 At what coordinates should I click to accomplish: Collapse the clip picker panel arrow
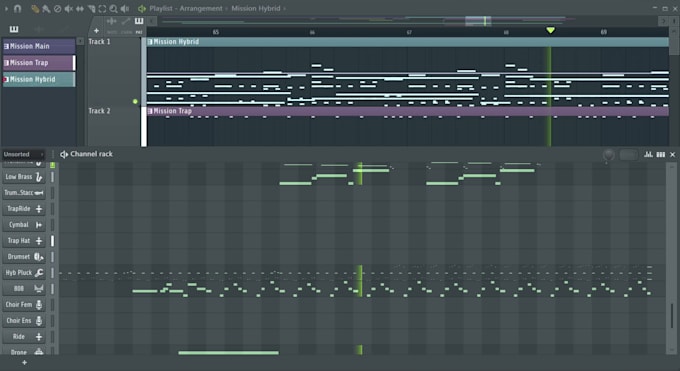coord(80,41)
